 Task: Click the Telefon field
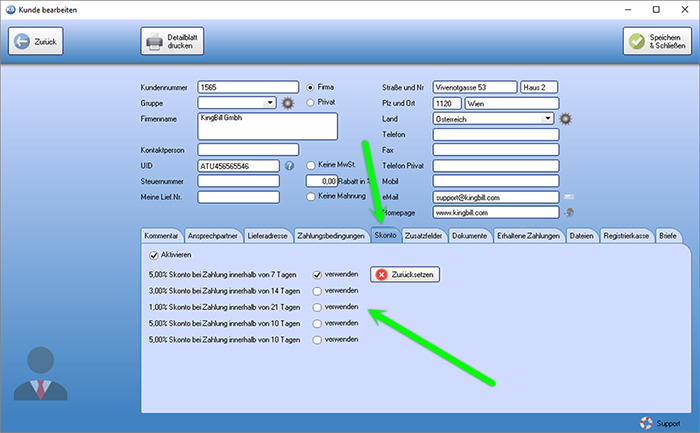pos(496,134)
